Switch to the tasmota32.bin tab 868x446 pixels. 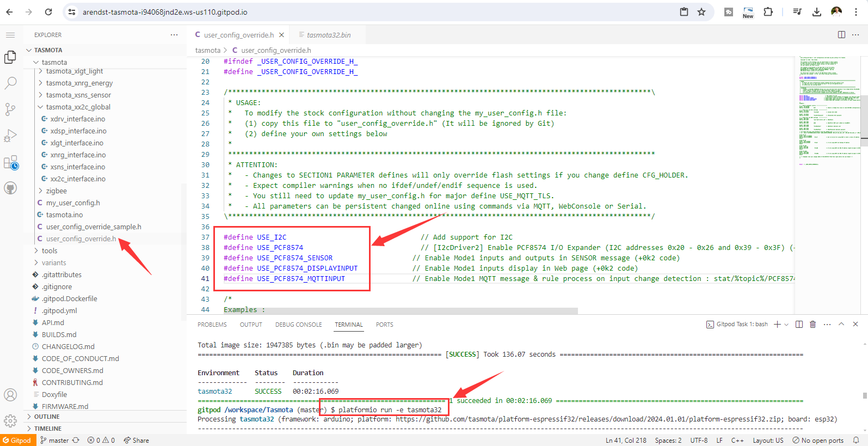(x=328, y=35)
